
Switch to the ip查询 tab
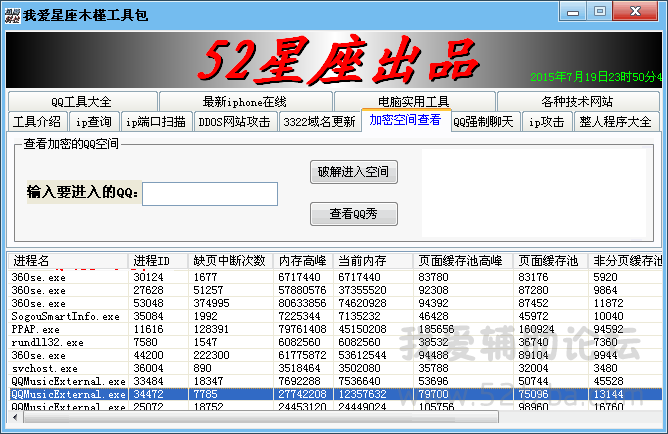pyautogui.click(x=94, y=122)
